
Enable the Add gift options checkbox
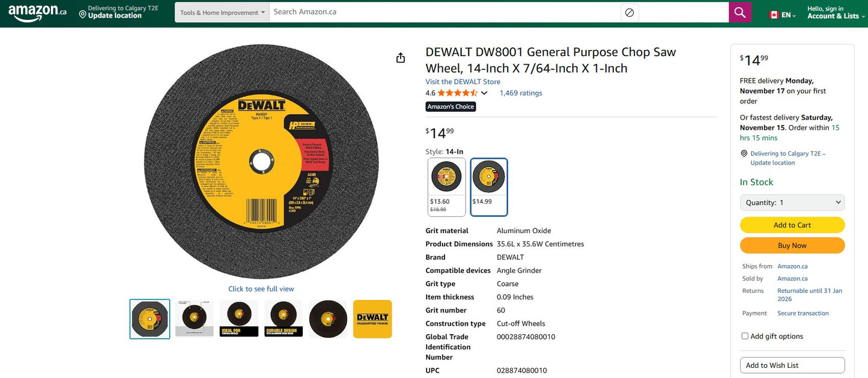(x=744, y=335)
